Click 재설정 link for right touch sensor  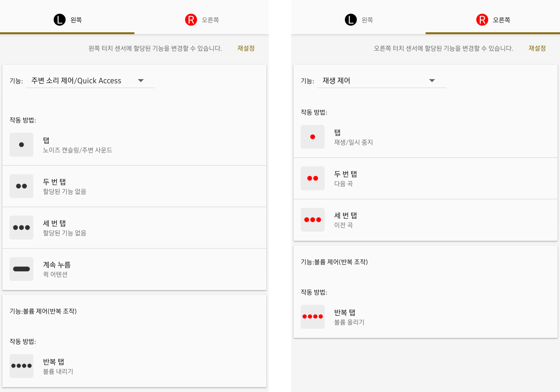(537, 48)
